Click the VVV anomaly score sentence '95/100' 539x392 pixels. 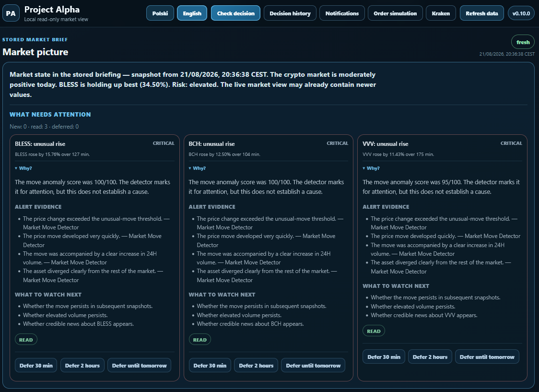(441, 187)
